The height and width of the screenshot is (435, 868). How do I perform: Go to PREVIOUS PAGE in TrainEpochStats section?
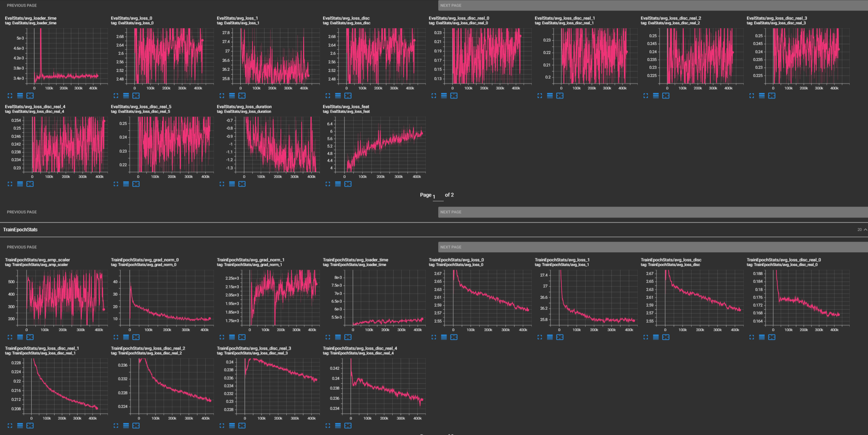[22, 247]
